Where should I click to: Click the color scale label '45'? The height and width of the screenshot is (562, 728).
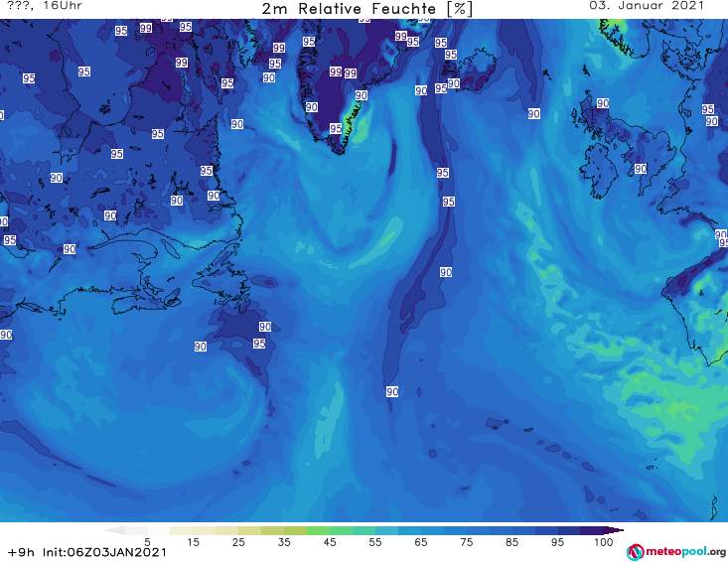[330, 542]
